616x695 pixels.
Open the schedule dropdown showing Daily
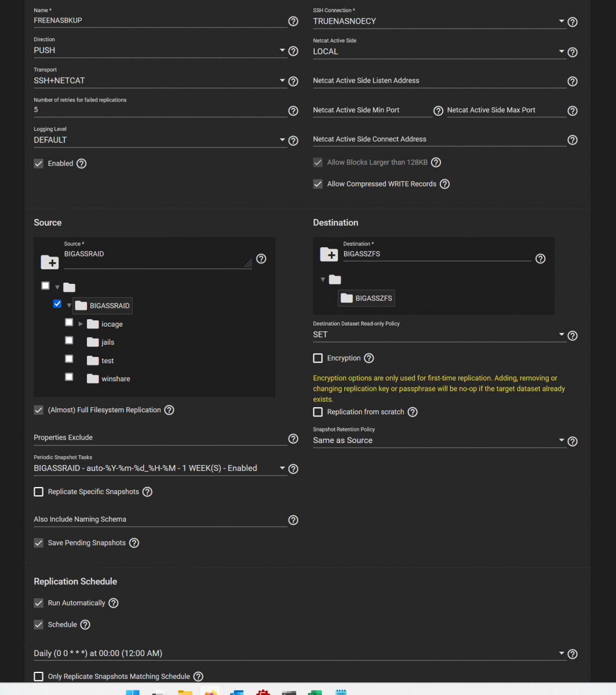coord(299,653)
